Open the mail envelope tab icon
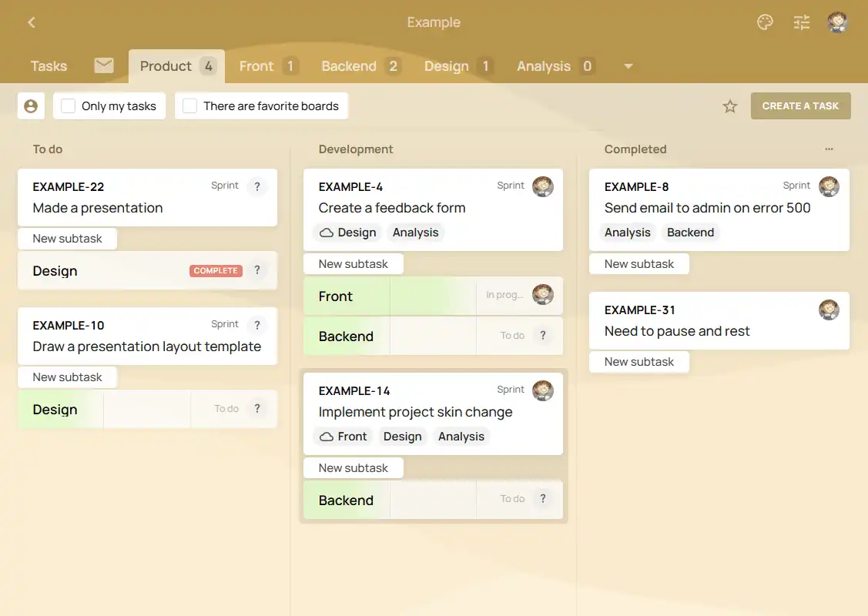Image resolution: width=868 pixels, height=616 pixels. 104,66
